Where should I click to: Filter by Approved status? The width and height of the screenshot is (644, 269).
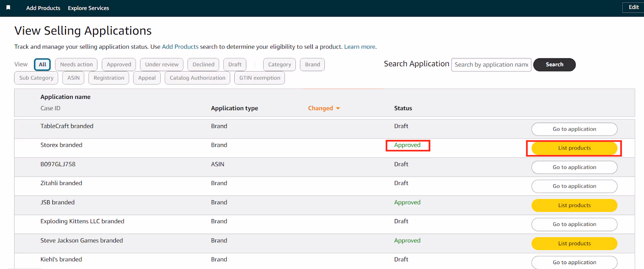[x=119, y=64]
